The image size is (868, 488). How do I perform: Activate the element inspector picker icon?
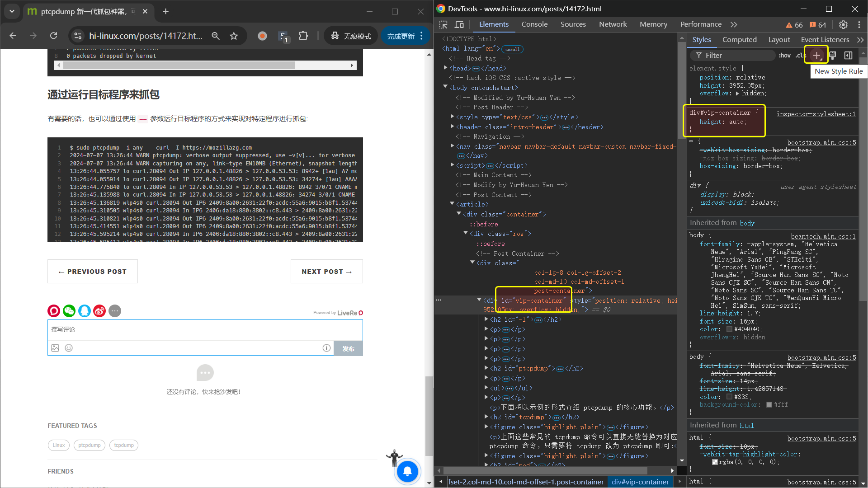(x=443, y=24)
